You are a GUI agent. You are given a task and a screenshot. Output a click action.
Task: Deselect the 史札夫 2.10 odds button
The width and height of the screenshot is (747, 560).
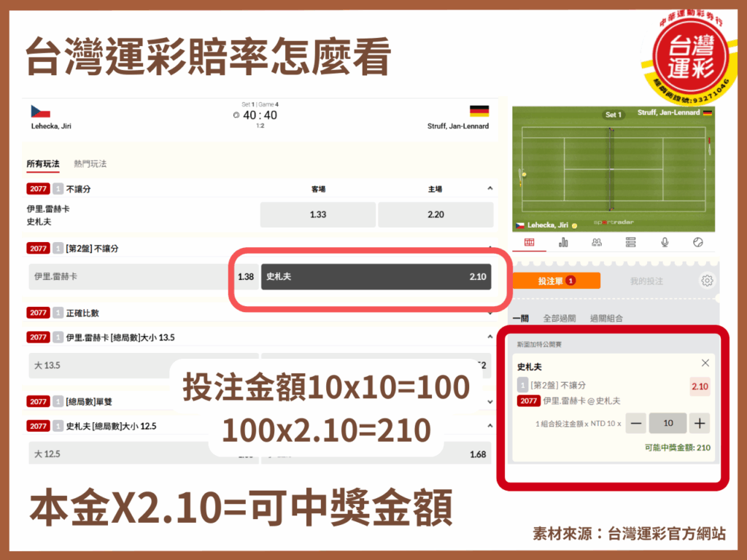pyautogui.click(x=376, y=276)
